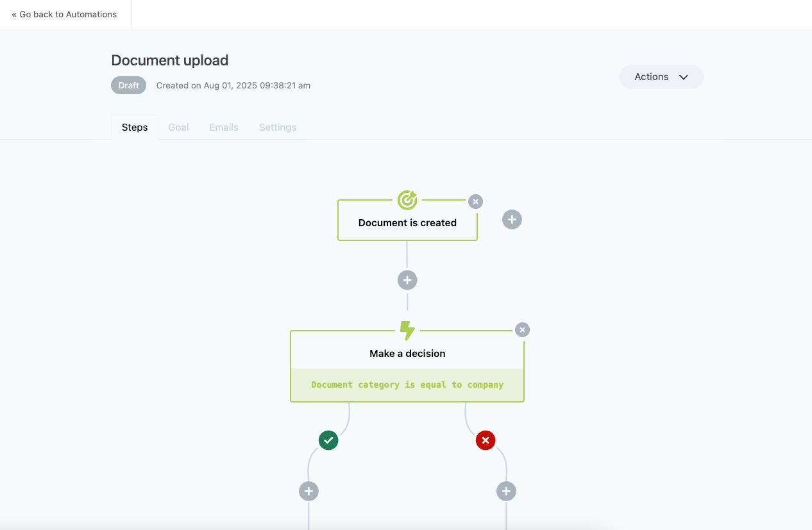Add a step under the yes branch
The image size is (812, 530).
pos(309,492)
